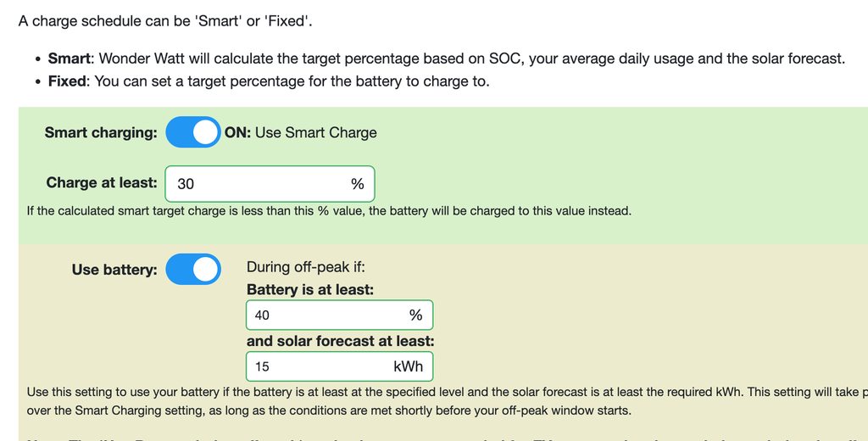Click the 'Battery is at least:' heading
The image size is (868, 441).
coord(310,290)
